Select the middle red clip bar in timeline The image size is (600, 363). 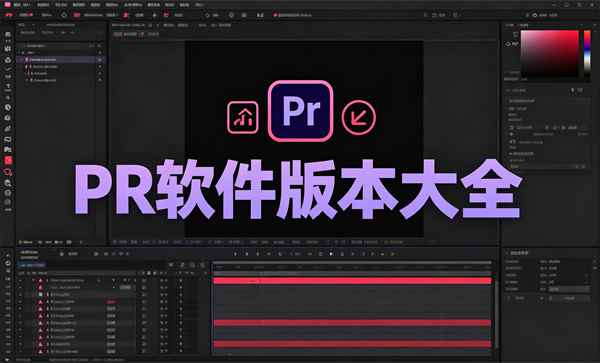(352, 323)
